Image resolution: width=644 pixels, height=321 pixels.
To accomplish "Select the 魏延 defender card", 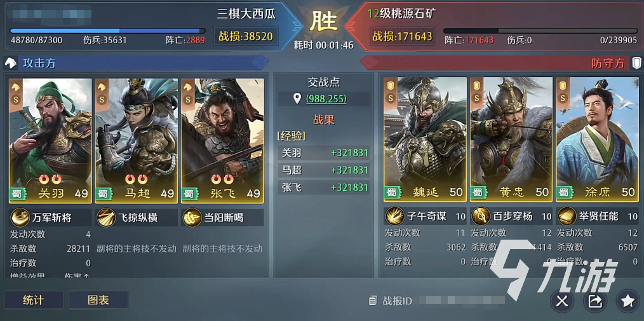I will pyautogui.click(x=425, y=140).
